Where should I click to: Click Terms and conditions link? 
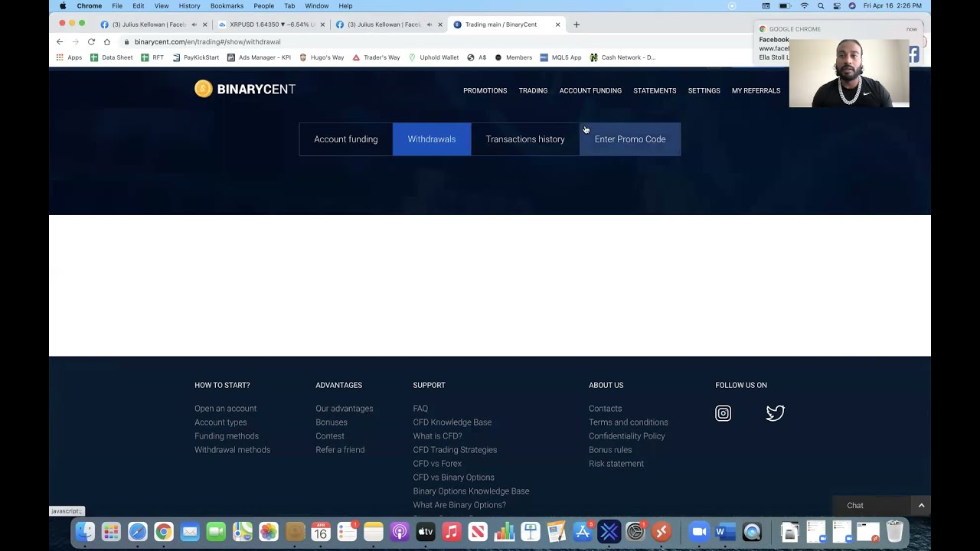[629, 422]
